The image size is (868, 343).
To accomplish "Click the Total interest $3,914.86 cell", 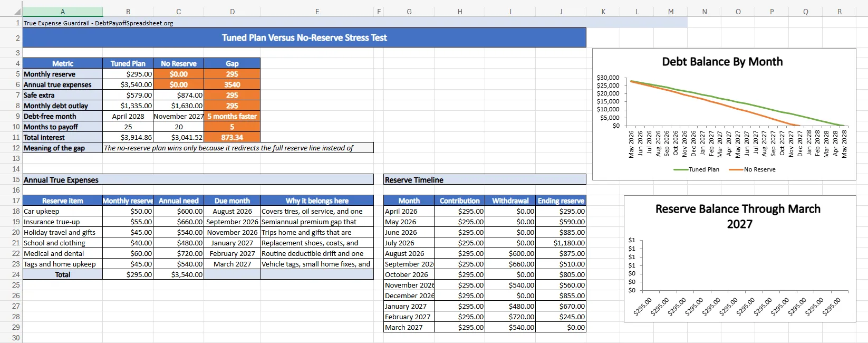I will pyautogui.click(x=128, y=137).
